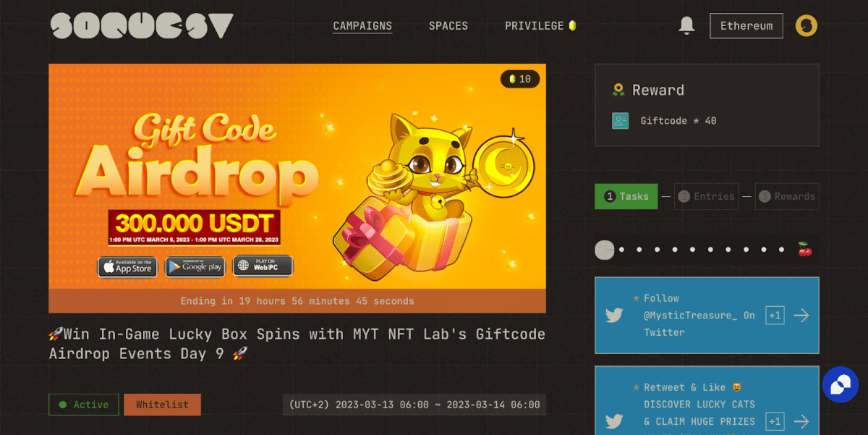Viewport: 868px width, 435px height.
Task: Click the arrow on Retweet & Like task
Action: (x=801, y=421)
